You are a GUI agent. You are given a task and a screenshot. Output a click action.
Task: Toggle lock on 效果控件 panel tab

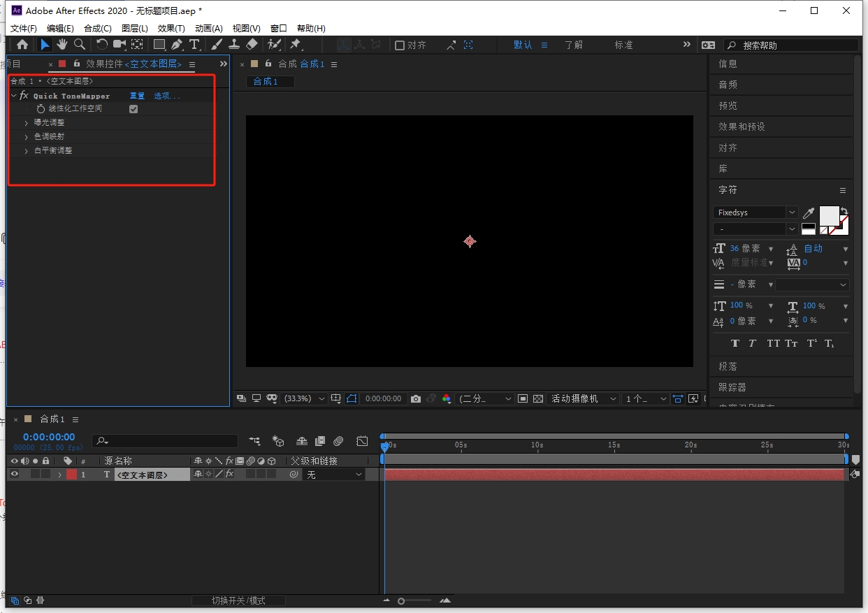click(x=77, y=64)
